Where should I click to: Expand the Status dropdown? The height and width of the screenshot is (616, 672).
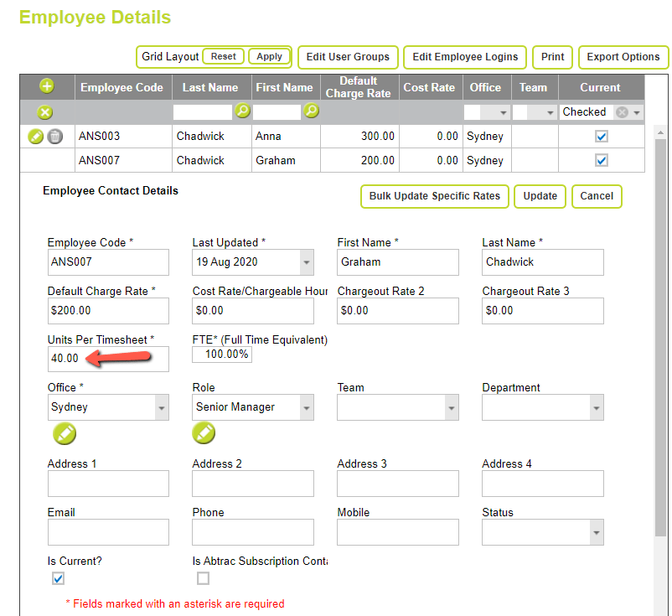tap(595, 532)
